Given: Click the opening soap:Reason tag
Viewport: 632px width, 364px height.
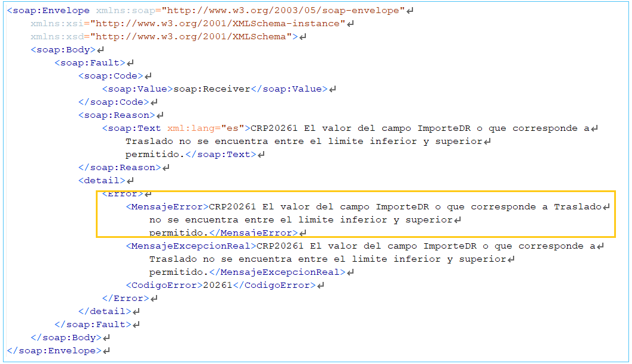Looking at the screenshot, I should point(117,115).
